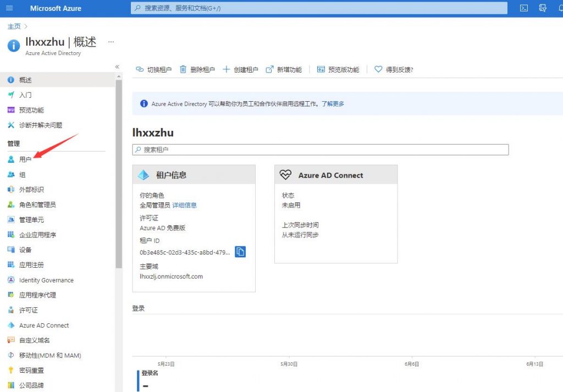This screenshot has width=563, height=392.
Task: Follow the 了解更多 link in the banner
Action: [x=333, y=104]
